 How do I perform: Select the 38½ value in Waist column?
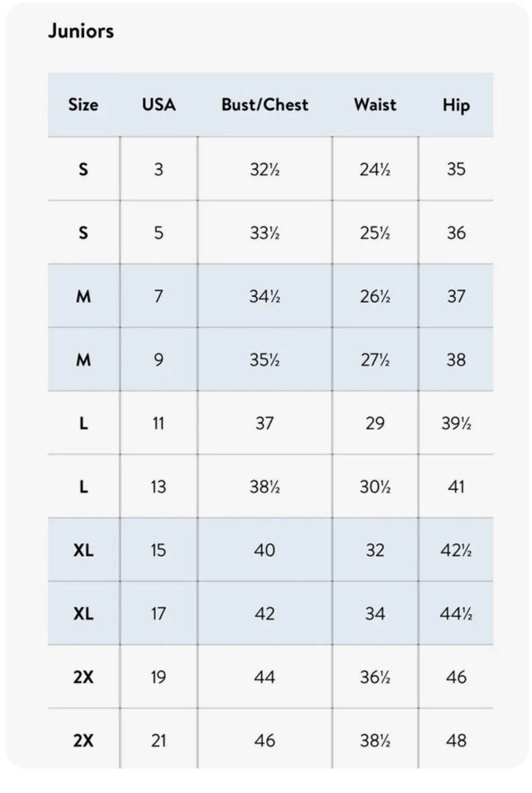coord(375,740)
